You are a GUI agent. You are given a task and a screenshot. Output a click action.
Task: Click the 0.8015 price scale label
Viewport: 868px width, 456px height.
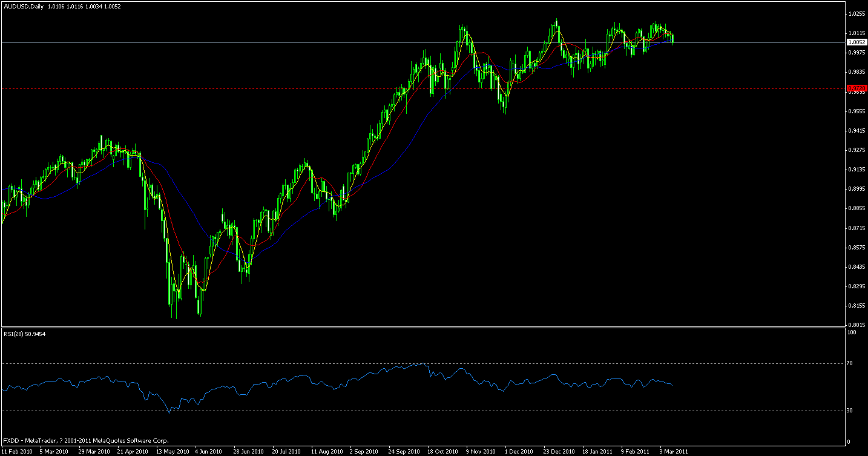pyautogui.click(x=856, y=323)
